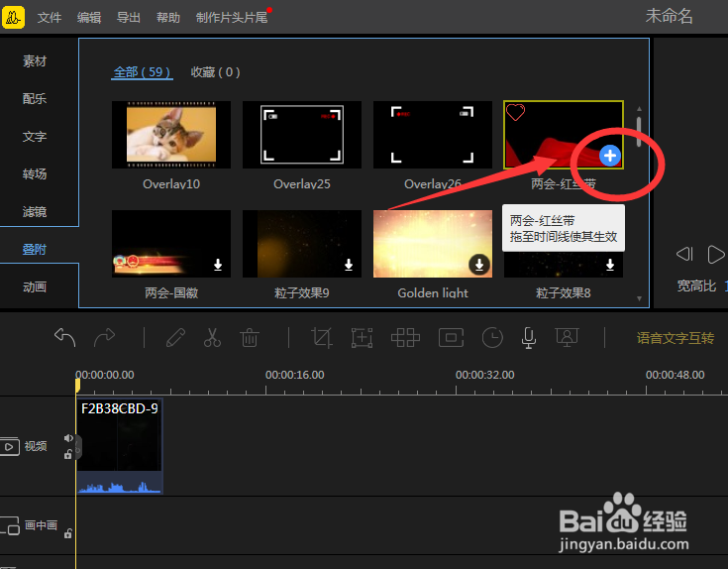Screen dimensions: 728x569
Task: Click the freeze-frame toolbar icon
Action: (x=452, y=337)
